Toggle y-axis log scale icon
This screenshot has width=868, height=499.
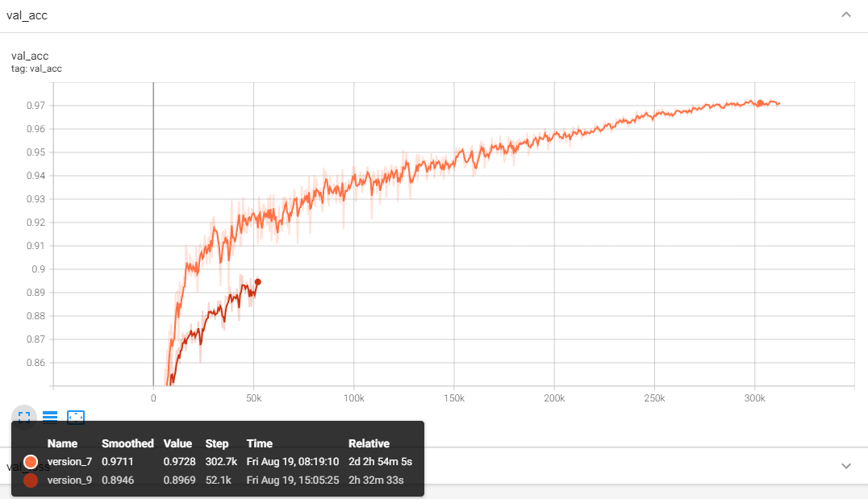50,417
